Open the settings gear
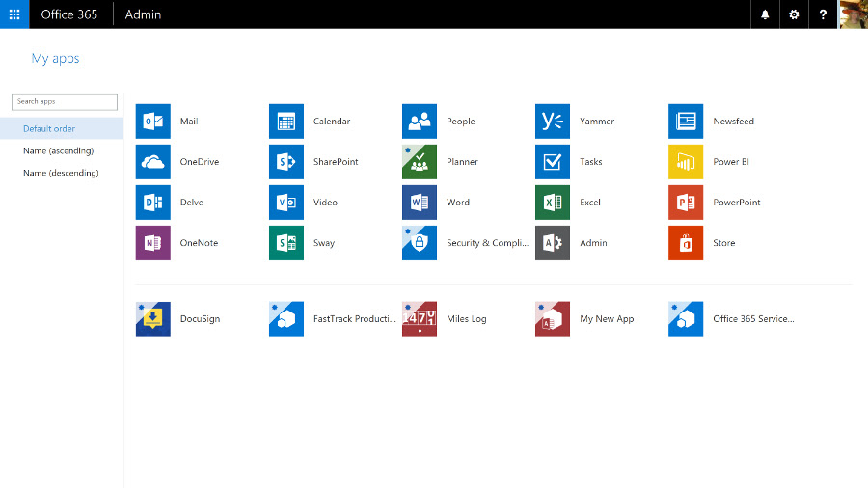Screen dimensions: 868x488 794,14
